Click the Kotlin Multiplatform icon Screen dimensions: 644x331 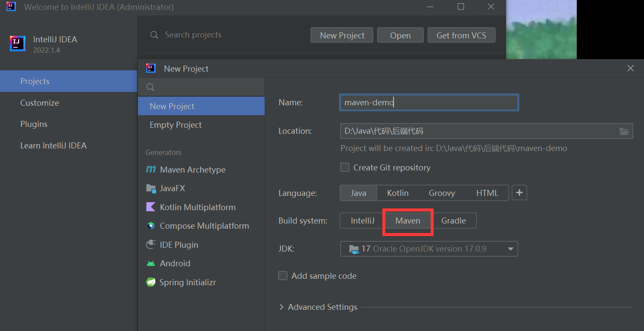[x=151, y=207]
